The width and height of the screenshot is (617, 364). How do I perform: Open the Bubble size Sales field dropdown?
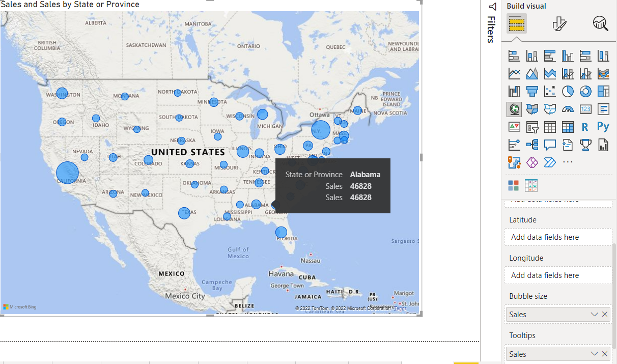click(x=594, y=314)
